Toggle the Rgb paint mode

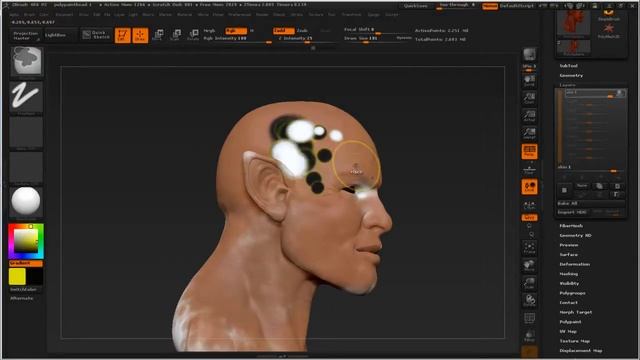(236, 31)
